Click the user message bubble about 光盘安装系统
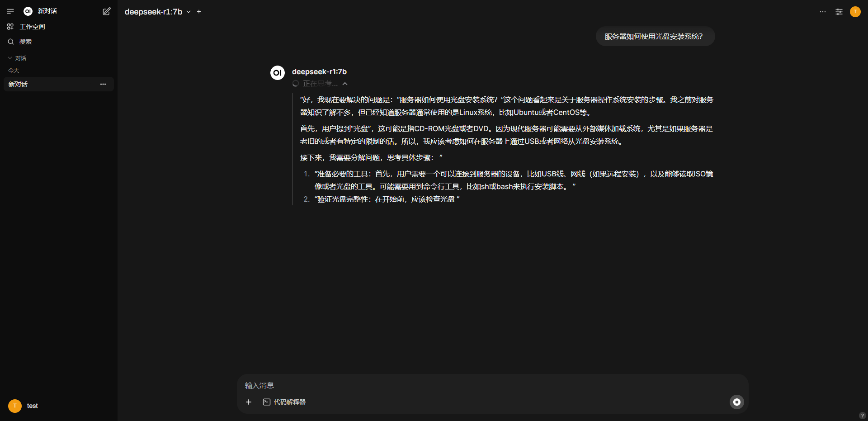The width and height of the screenshot is (868, 421). click(x=655, y=36)
